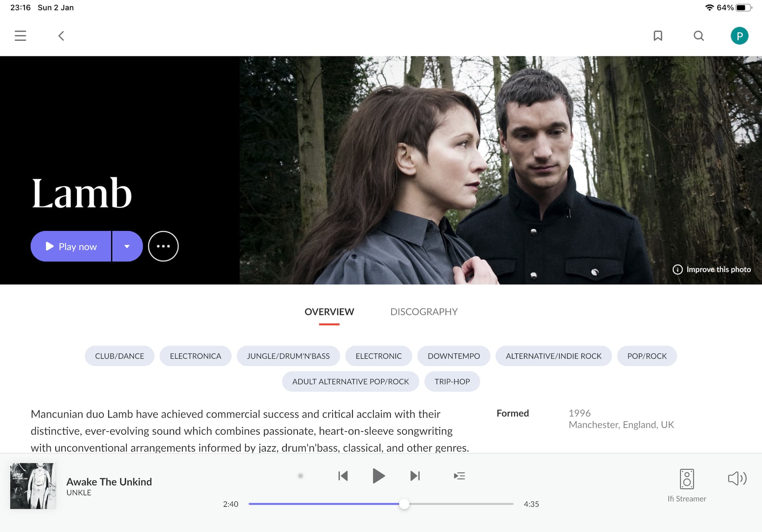Open search with the magnifier icon
The image size is (762, 532).
click(x=698, y=36)
